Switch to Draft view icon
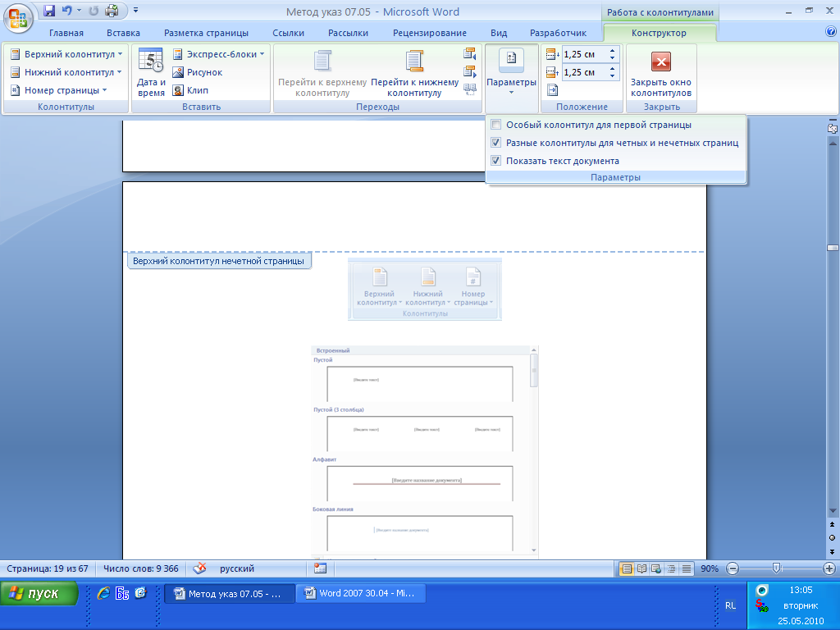The width and height of the screenshot is (840, 630). [x=687, y=569]
